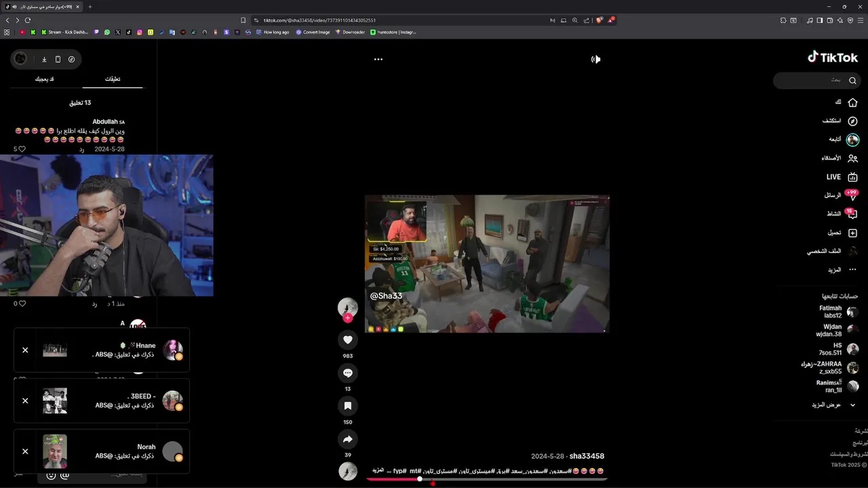The width and height of the screenshot is (868, 488).
Task: Open the spinning sound disc avatar
Action: click(348, 471)
